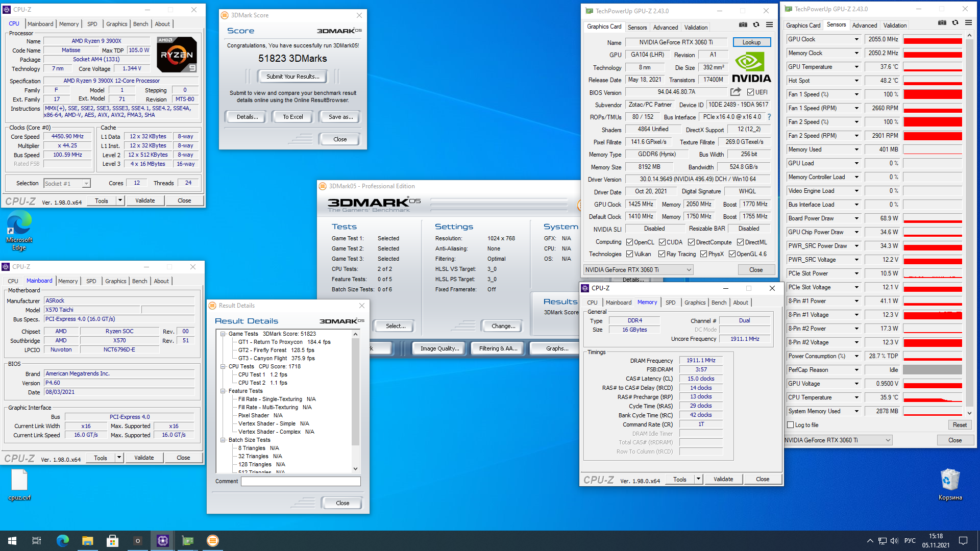Open Tools dropdown arrow in CPU-Z Memory window
980x551 pixels.
coord(698,479)
